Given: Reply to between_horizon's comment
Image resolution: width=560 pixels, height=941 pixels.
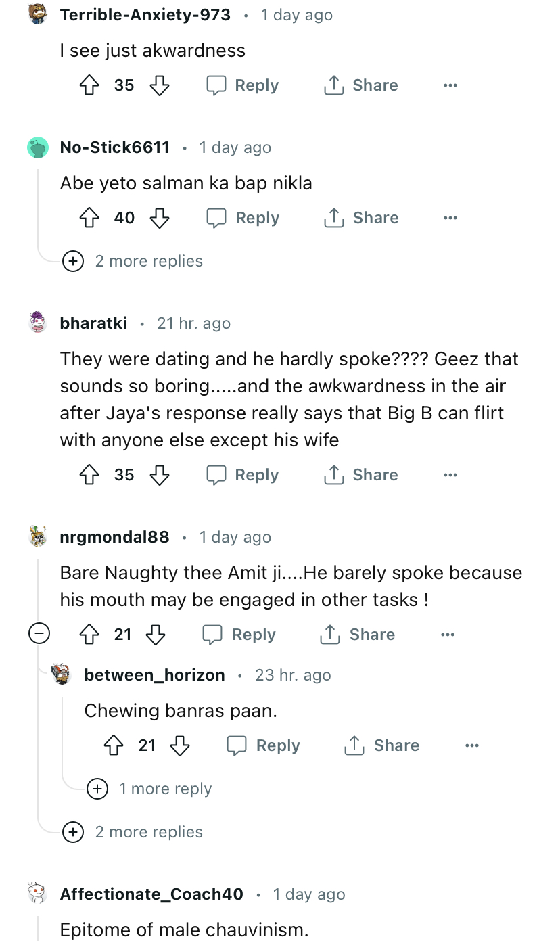Looking at the screenshot, I should 264,745.
